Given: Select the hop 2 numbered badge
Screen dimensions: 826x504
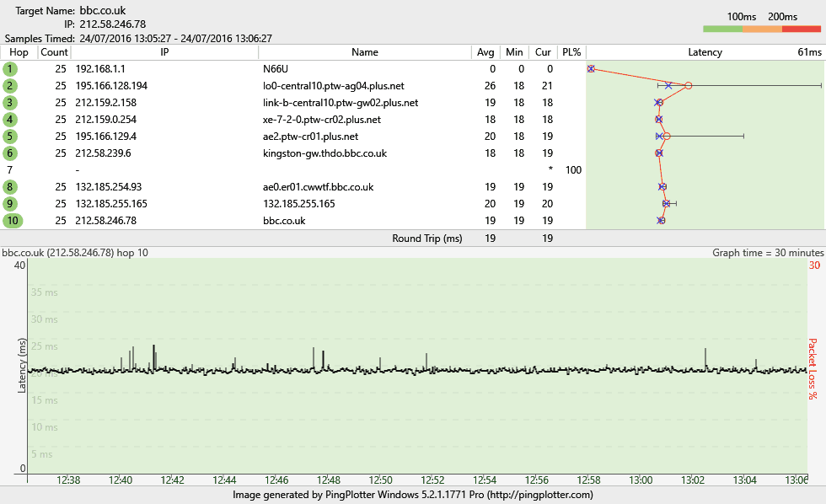Looking at the screenshot, I should tap(9, 85).
